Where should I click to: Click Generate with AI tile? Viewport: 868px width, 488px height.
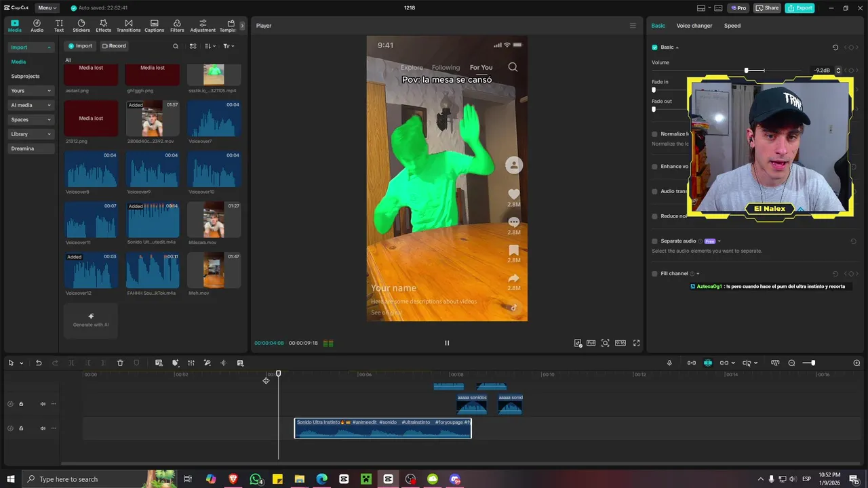[91, 320]
